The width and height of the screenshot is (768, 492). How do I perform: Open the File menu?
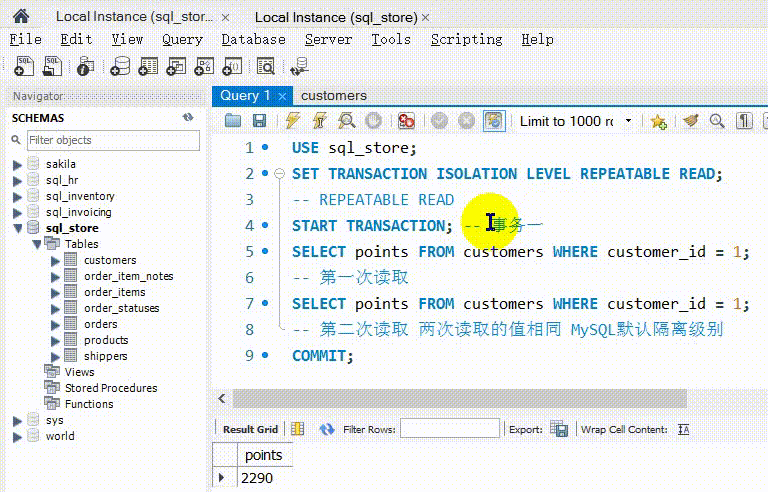click(25, 39)
